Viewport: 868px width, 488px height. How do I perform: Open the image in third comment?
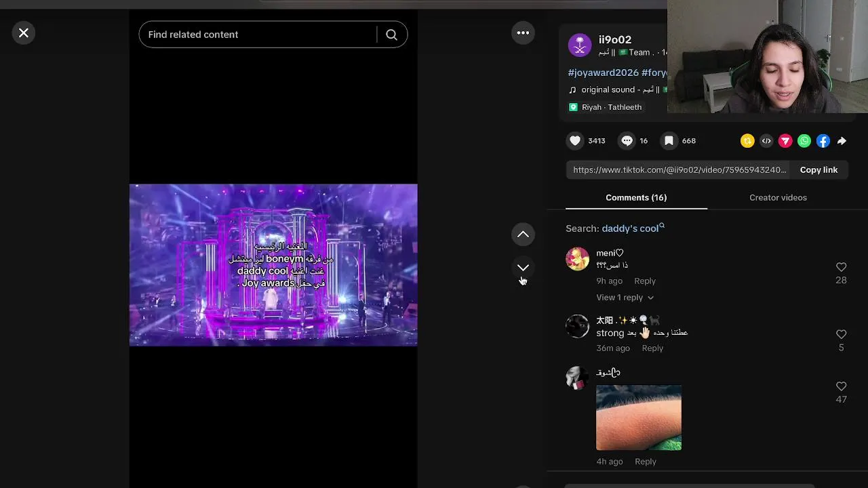coord(639,418)
